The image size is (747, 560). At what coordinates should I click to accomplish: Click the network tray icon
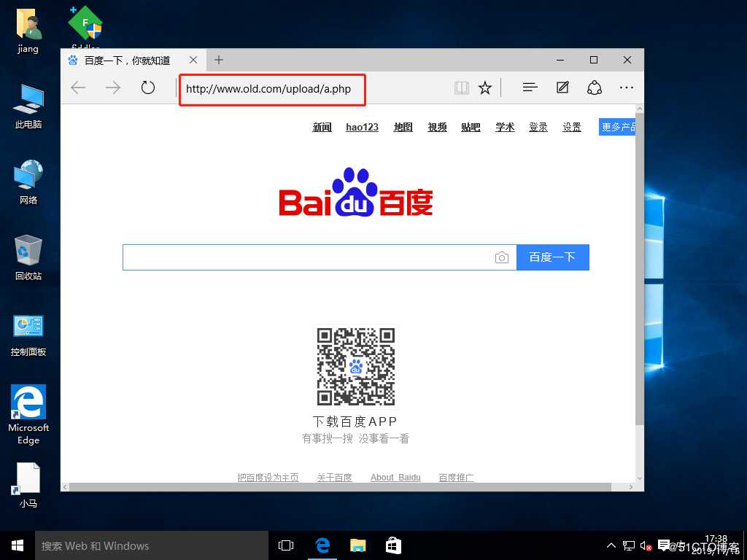click(x=629, y=545)
